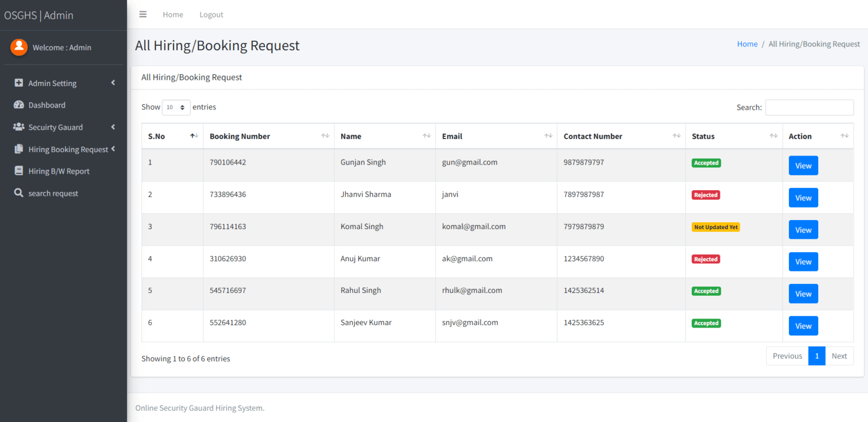Click Logout in the top navigation
Screen dimensions: 868x422
211,14
